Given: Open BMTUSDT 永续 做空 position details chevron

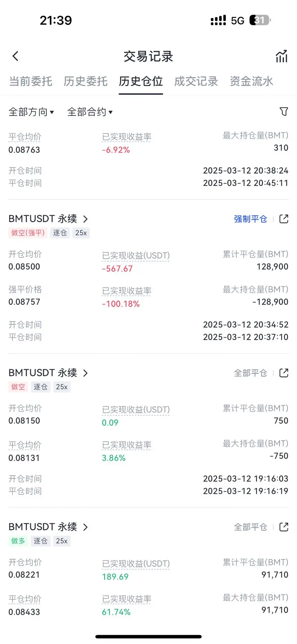Looking at the screenshot, I should pyautogui.click(x=85, y=373).
